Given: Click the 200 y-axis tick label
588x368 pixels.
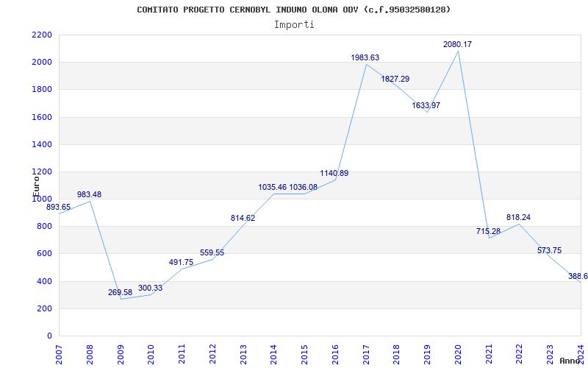Looking at the screenshot, I should (45, 308).
